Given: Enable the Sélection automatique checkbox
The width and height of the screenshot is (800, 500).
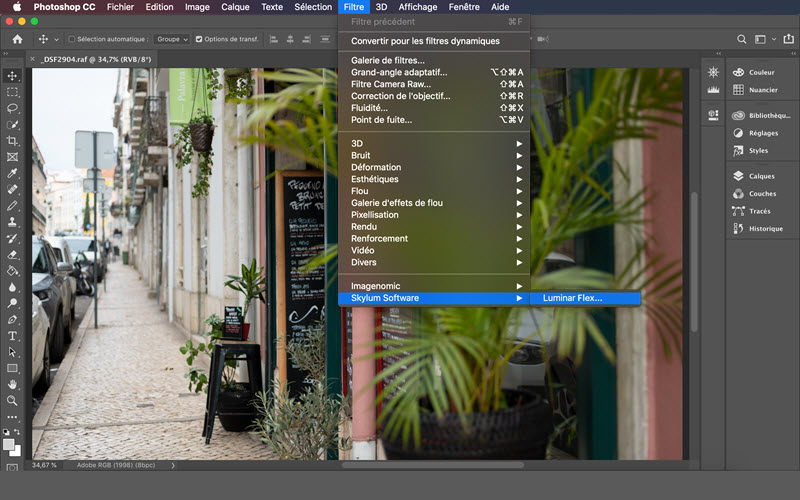Looking at the screenshot, I should pyautogui.click(x=72, y=39).
